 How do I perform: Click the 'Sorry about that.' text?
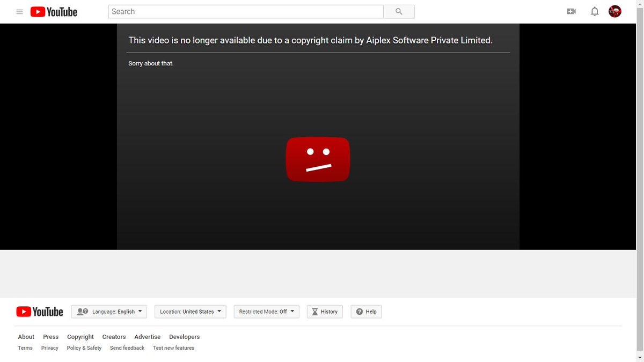coord(151,63)
